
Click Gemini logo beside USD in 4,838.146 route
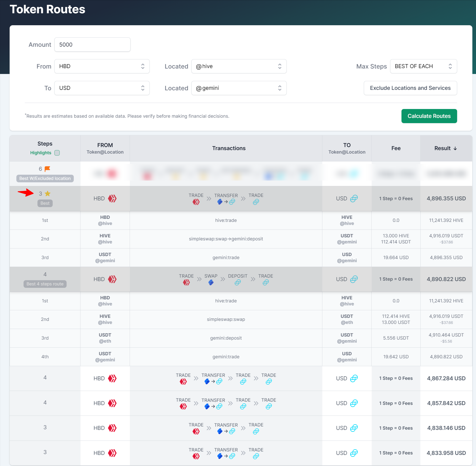[x=354, y=428]
